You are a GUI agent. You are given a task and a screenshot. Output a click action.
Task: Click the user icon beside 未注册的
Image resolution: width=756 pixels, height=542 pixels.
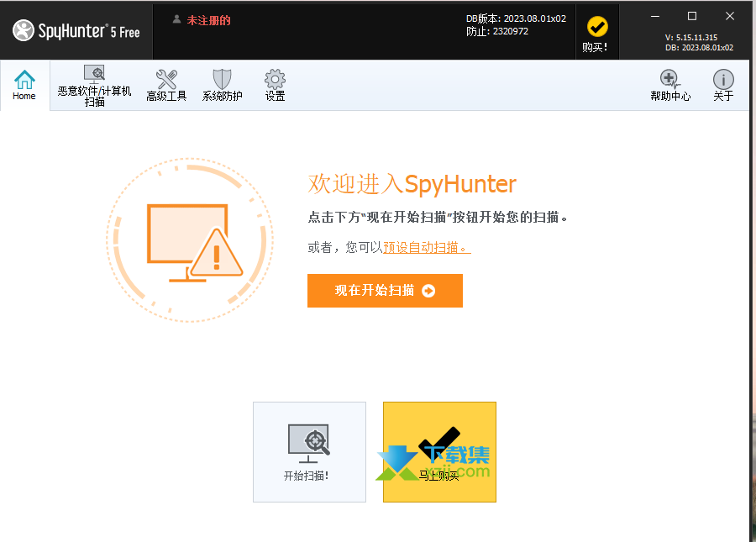pyautogui.click(x=176, y=19)
